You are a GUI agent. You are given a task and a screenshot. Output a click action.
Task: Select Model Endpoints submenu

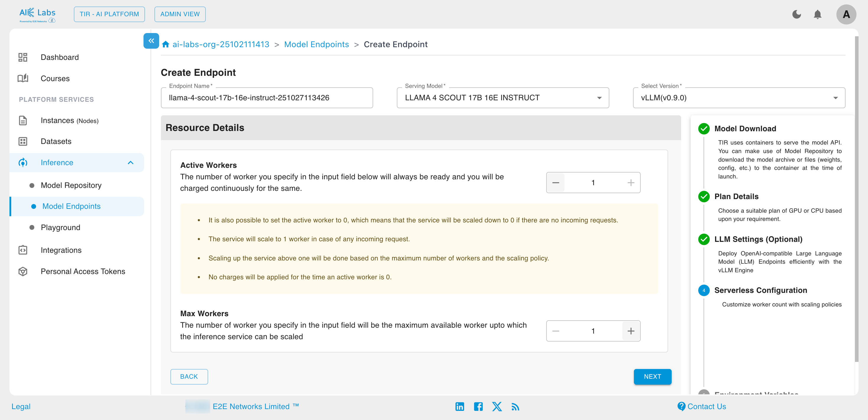(x=77, y=206)
